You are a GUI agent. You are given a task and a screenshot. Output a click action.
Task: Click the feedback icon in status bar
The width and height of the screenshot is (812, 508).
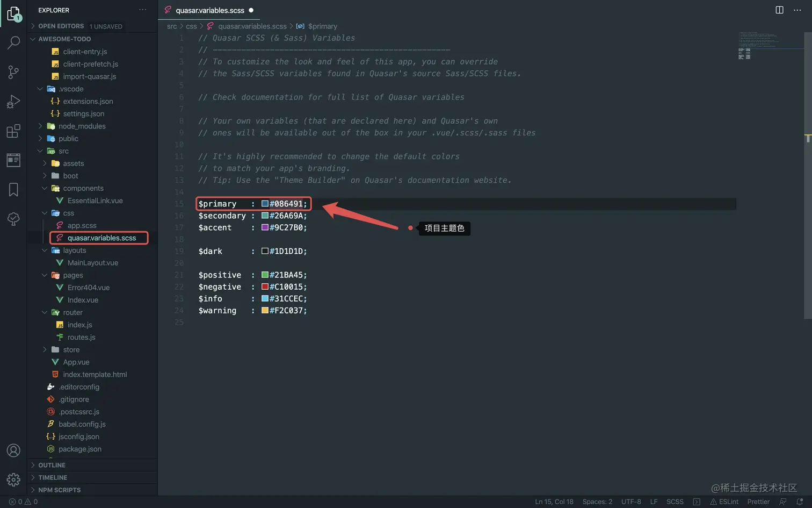point(783,502)
